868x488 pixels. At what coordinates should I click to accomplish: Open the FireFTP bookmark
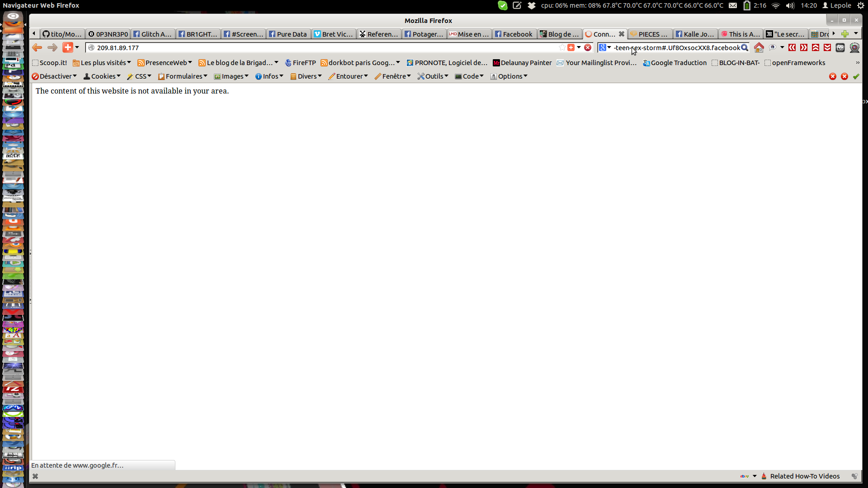(300, 63)
